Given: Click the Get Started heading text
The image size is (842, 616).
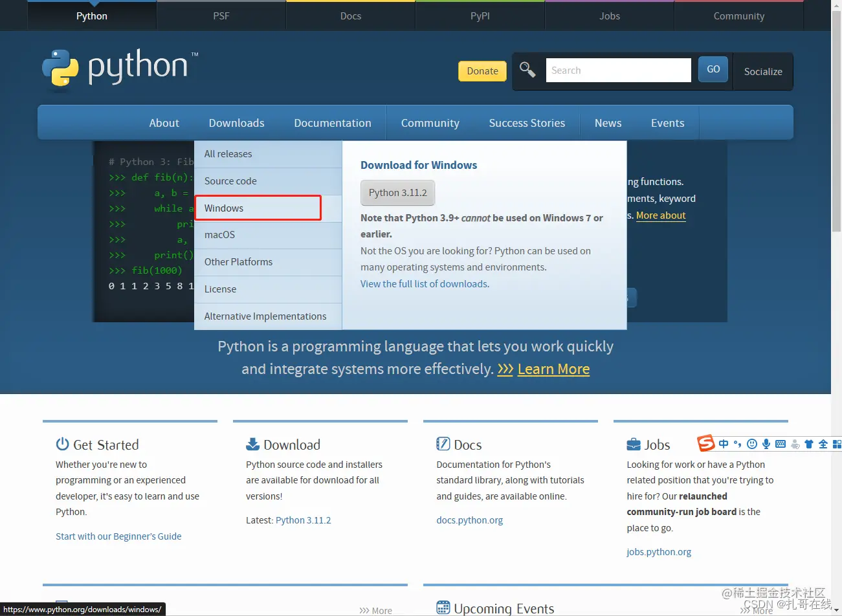Looking at the screenshot, I should click(105, 445).
